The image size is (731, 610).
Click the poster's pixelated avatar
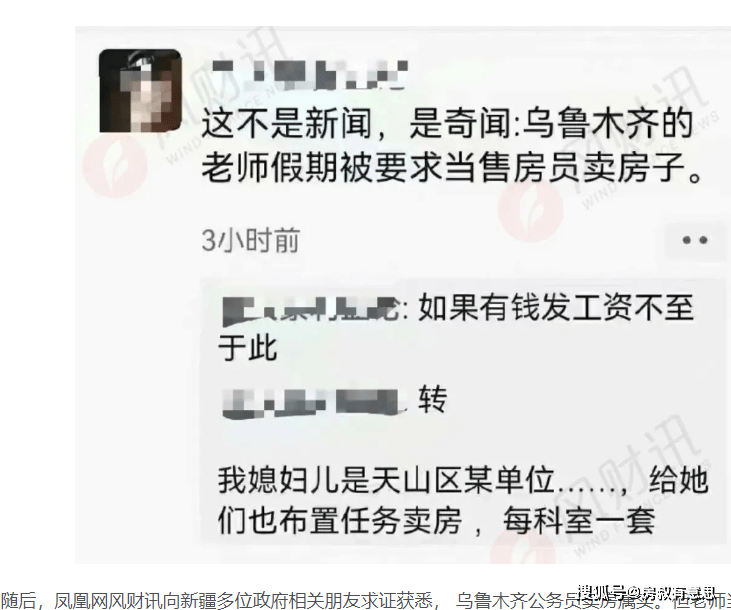click(140, 90)
